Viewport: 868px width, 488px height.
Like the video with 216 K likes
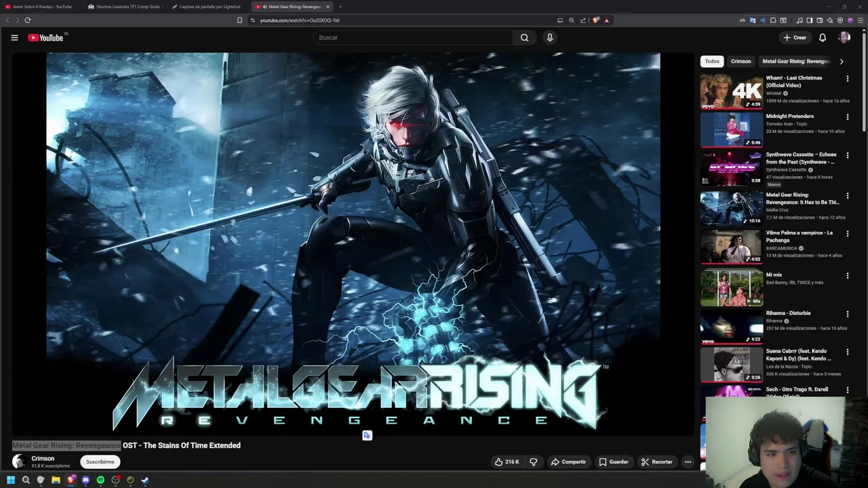[507, 462]
